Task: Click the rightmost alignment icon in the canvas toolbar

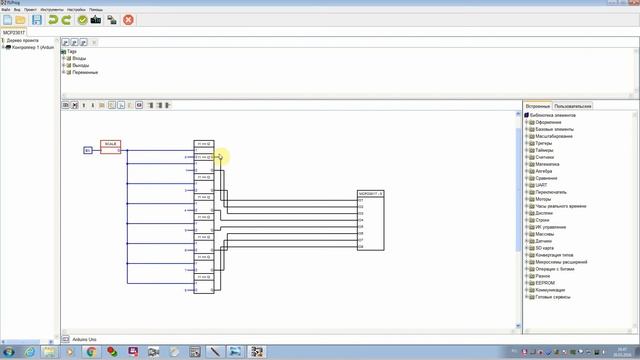Action: [x=168, y=105]
